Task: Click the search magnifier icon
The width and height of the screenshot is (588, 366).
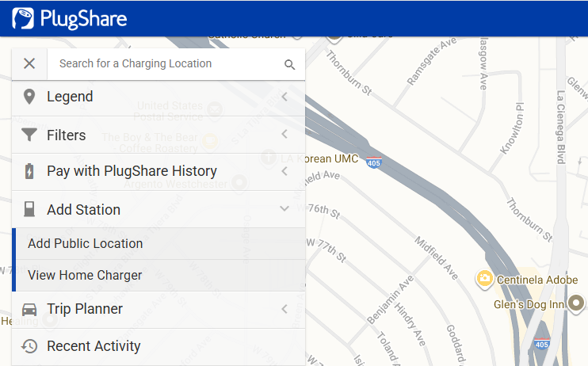Action: 289,64
